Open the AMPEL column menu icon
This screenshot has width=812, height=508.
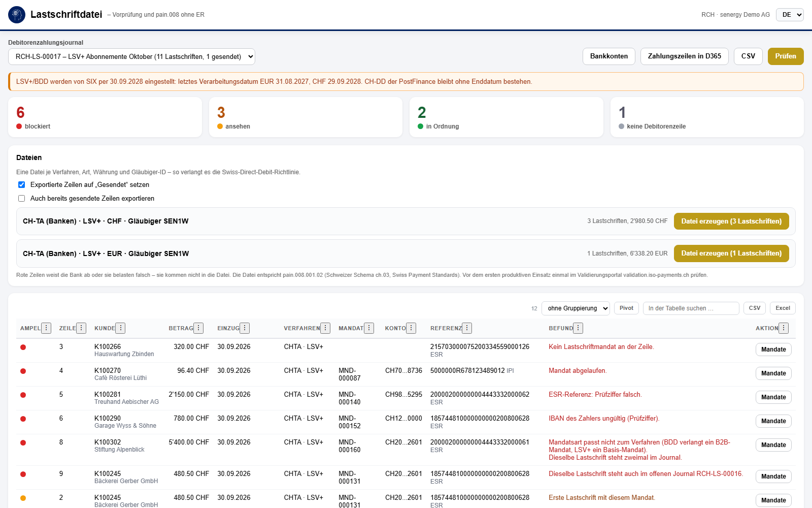[46, 328]
